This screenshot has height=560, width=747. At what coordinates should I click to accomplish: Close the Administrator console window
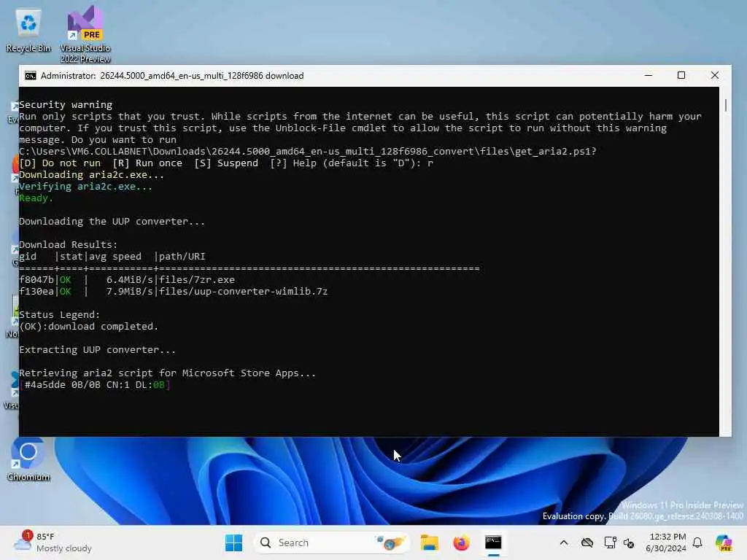(x=715, y=75)
